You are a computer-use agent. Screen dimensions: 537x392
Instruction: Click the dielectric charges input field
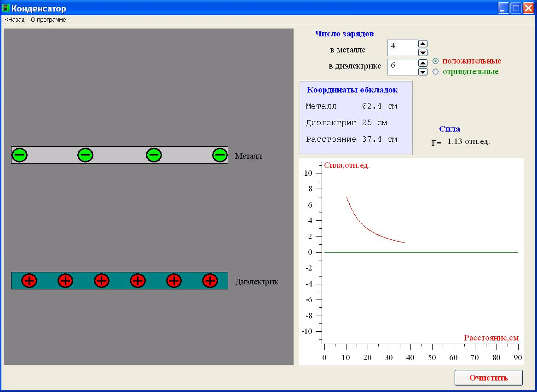402,67
